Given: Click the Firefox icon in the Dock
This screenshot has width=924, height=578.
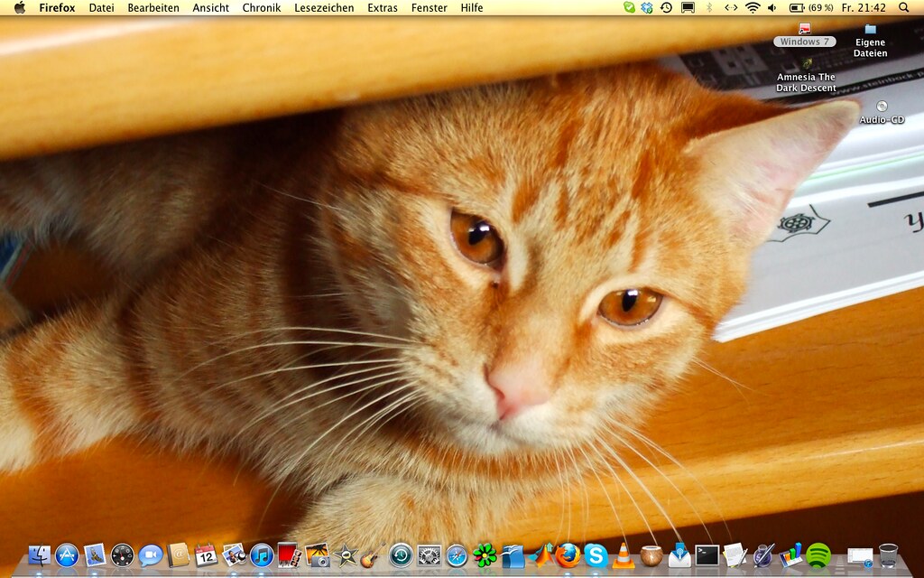Looking at the screenshot, I should [568, 555].
